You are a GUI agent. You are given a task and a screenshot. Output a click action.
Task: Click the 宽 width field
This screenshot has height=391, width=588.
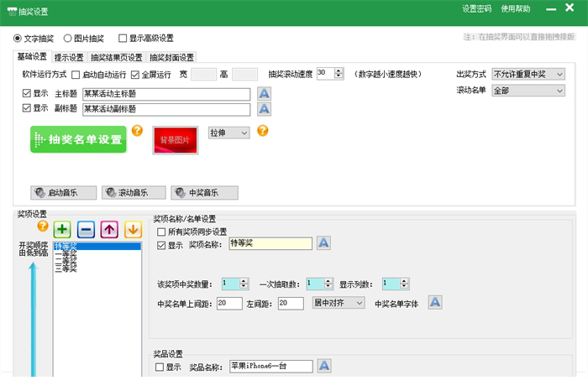point(203,74)
